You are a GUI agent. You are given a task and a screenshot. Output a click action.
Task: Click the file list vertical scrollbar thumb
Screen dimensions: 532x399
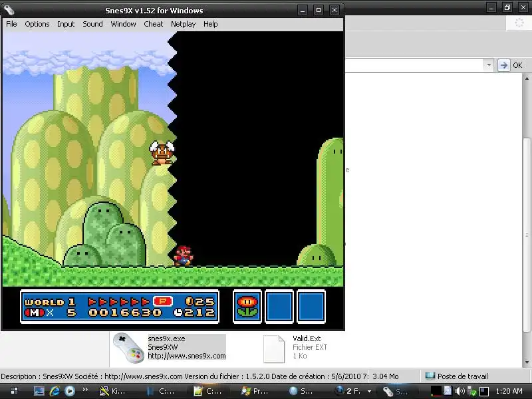point(527,235)
